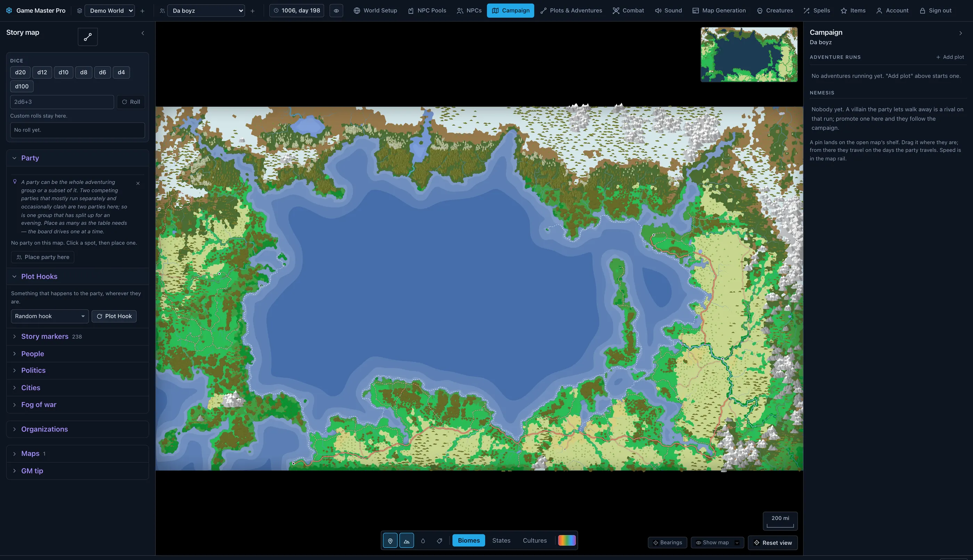
Task: Collapse the right Campaign panel chevron
Action: (x=960, y=33)
